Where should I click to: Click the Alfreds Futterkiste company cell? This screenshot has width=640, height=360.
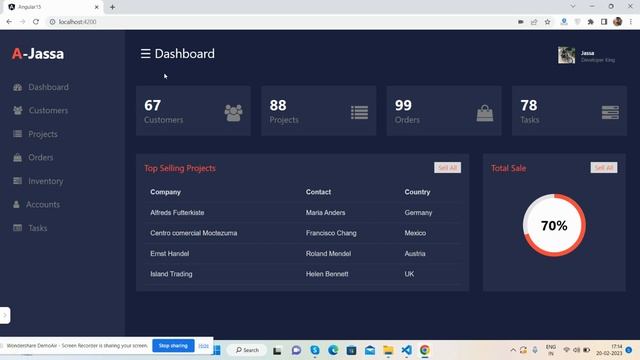[x=177, y=213]
